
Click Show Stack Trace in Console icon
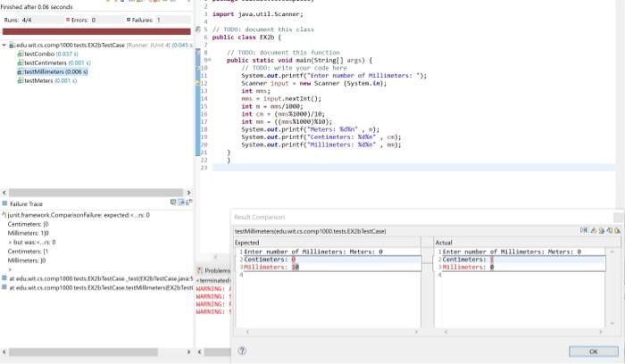coord(173,203)
